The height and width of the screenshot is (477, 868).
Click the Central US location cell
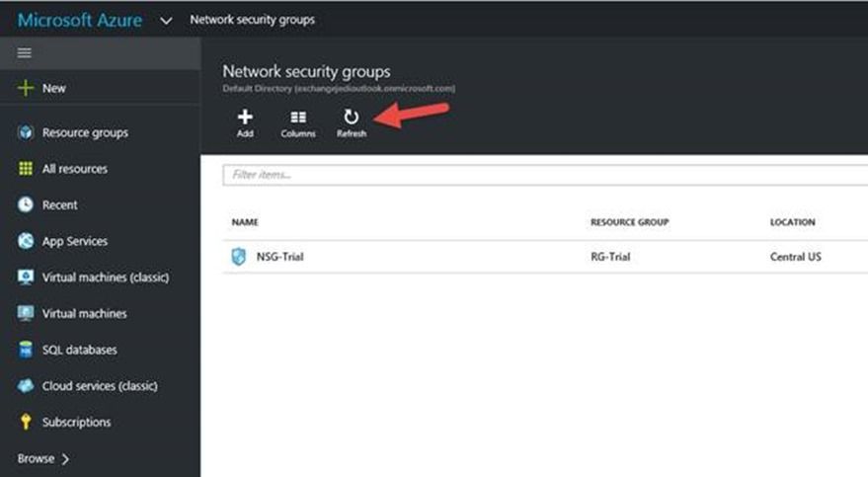[x=796, y=257]
